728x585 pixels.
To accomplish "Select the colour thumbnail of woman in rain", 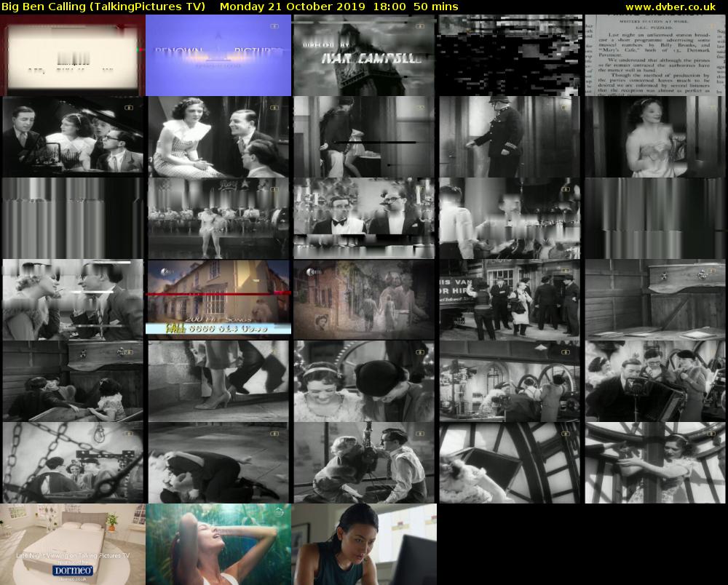I will 218,544.
